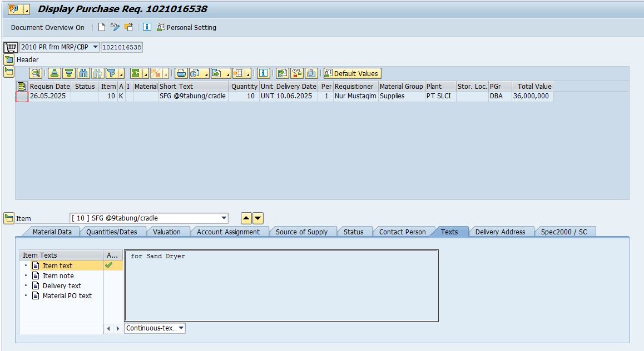This screenshot has height=351, width=644.
Task: Click the Sort Ascending icon
Action: pyautogui.click(x=54, y=73)
